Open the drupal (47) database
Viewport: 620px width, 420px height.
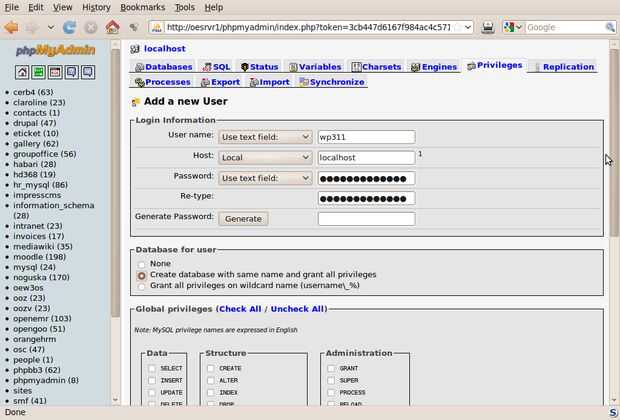(34, 123)
